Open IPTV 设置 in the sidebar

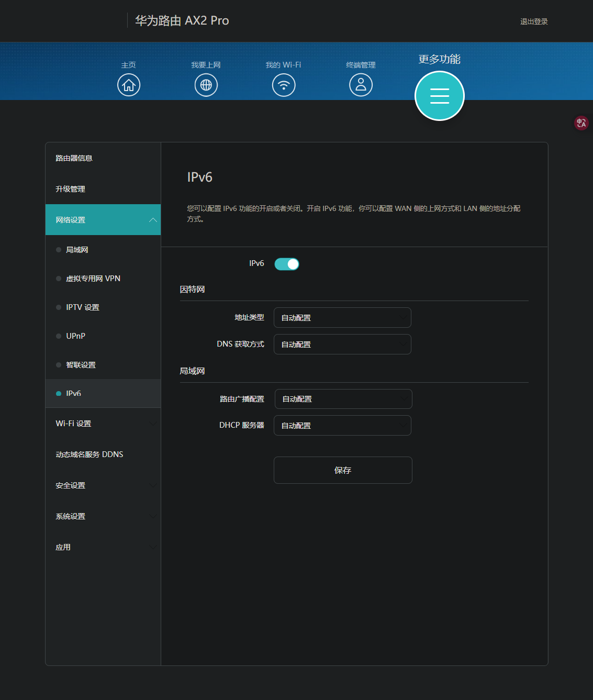(x=103, y=307)
